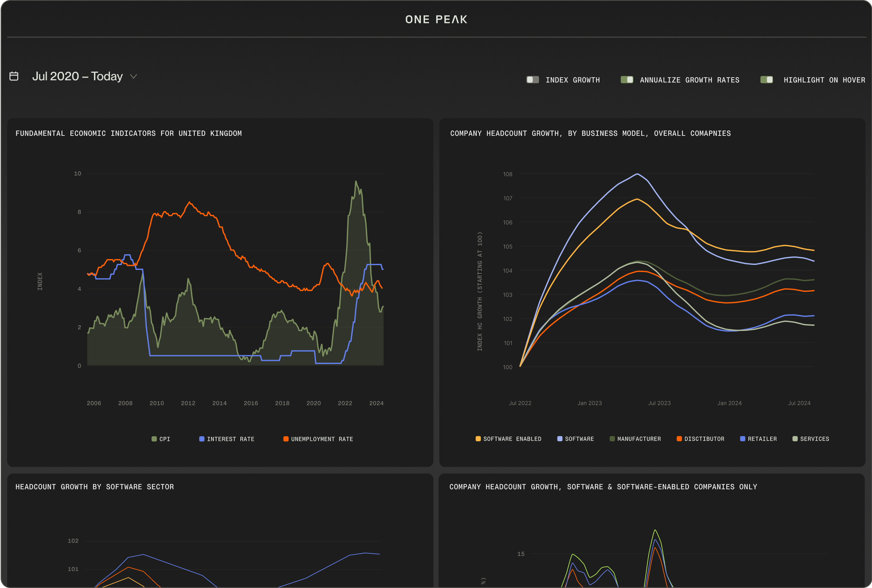
Task: Disable the Annualize Growth Rates switch
Action: point(627,80)
